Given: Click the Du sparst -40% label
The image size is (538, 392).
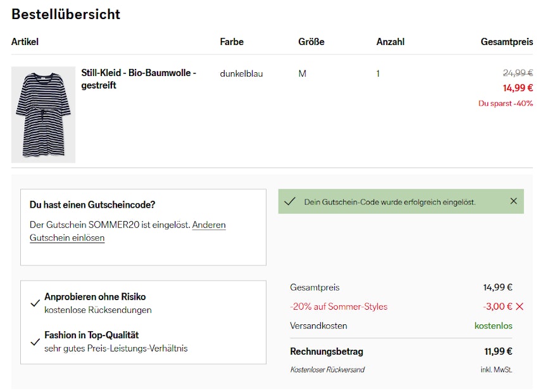Looking at the screenshot, I should (x=505, y=103).
